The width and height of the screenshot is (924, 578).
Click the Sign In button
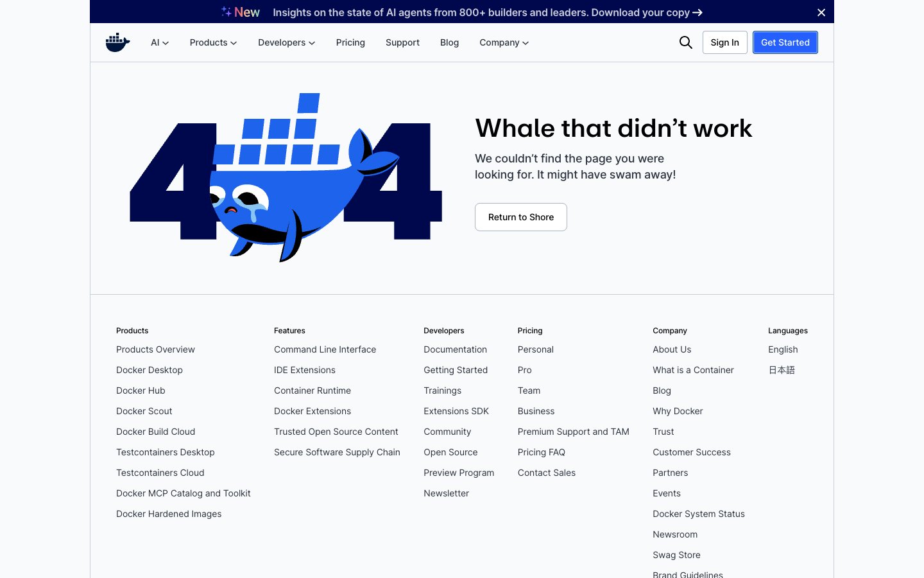point(724,42)
